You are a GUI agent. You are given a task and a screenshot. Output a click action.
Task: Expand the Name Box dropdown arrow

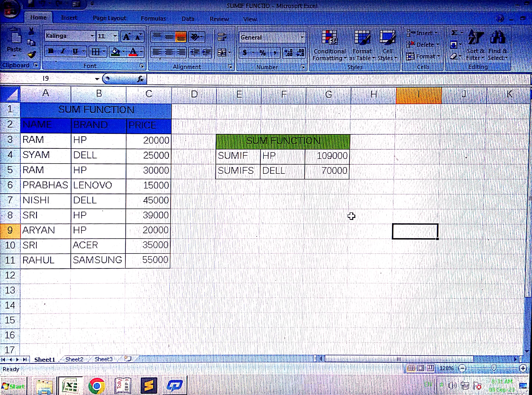pos(97,79)
